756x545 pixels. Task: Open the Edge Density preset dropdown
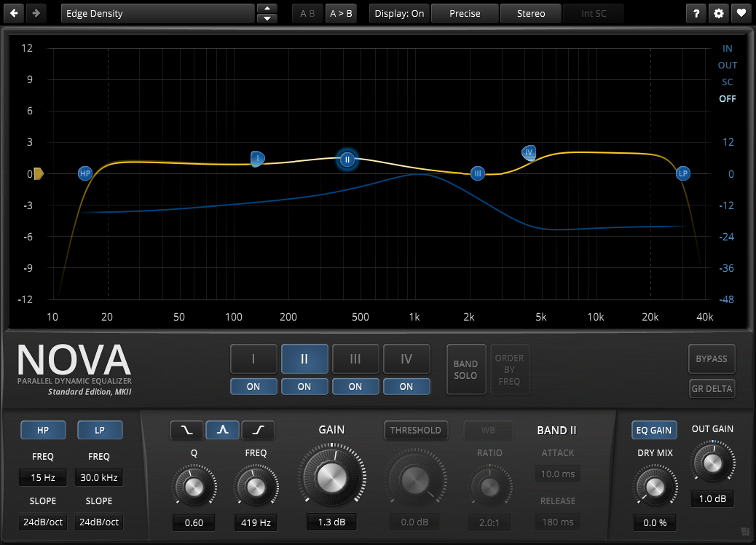point(157,13)
